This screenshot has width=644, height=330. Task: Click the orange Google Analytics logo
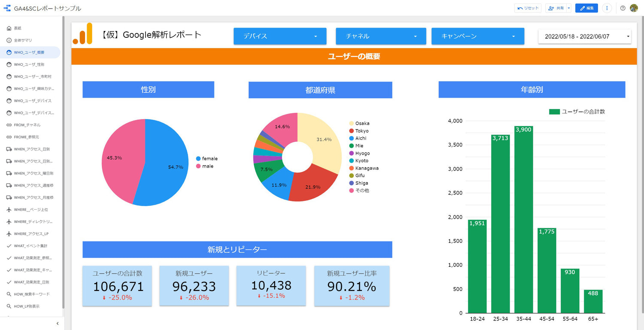tap(83, 34)
